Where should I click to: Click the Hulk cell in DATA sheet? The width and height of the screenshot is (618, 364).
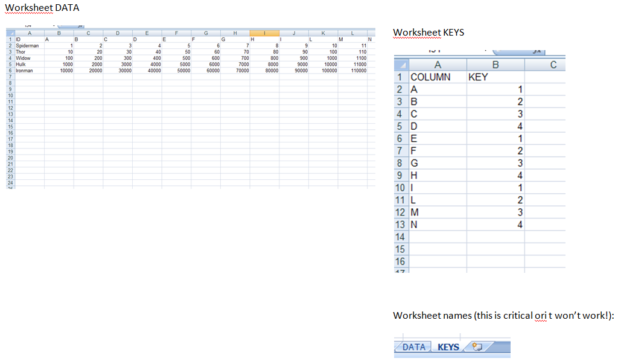(29, 64)
